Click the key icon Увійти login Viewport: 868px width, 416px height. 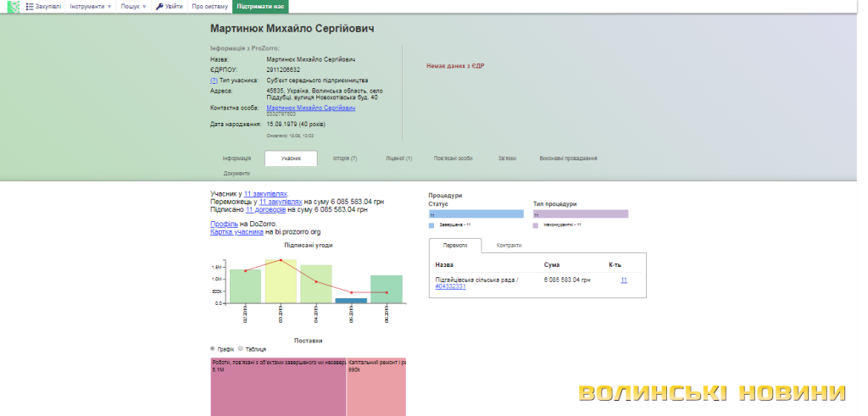pyautogui.click(x=159, y=6)
